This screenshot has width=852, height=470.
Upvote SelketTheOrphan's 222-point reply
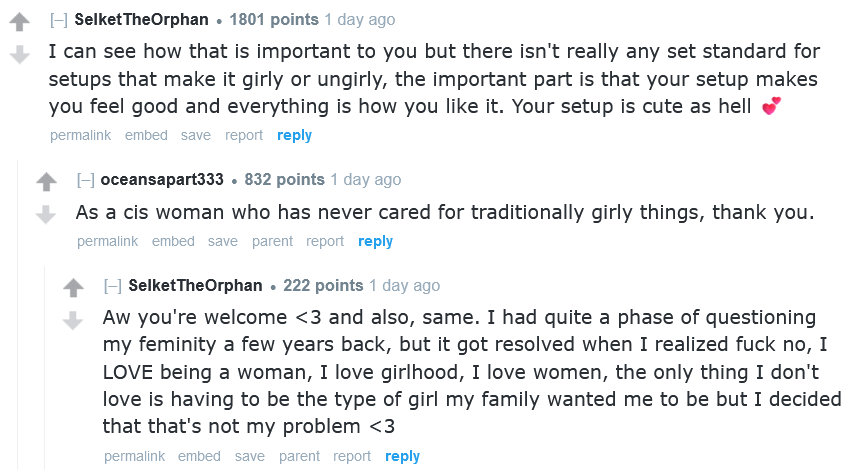(x=73, y=288)
